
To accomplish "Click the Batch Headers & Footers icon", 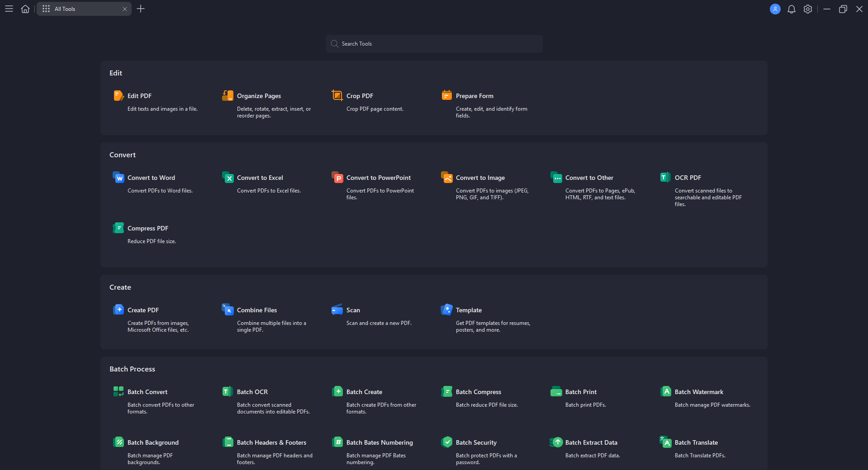I will [x=228, y=442].
